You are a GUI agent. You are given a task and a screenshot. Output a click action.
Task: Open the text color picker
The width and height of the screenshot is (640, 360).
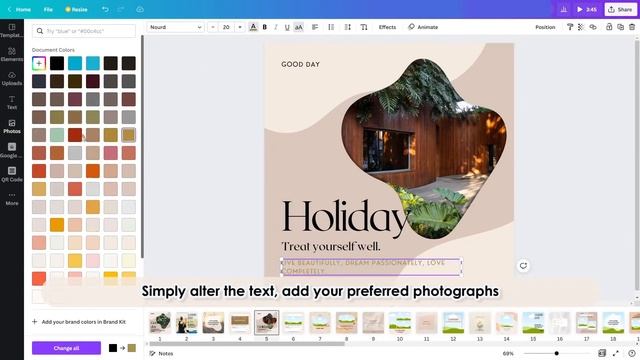click(253, 27)
